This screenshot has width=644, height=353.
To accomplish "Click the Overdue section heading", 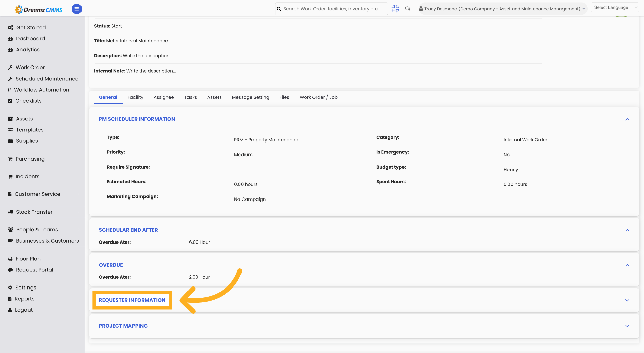I will (x=111, y=265).
